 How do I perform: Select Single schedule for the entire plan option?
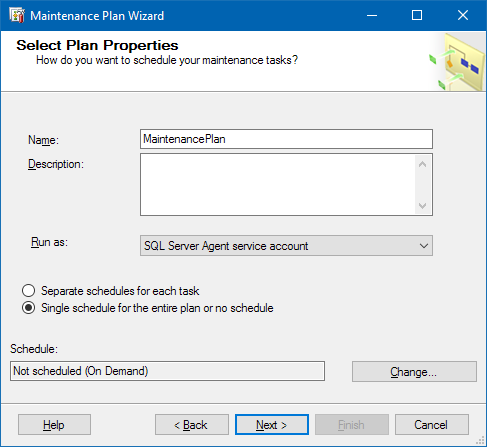28,308
